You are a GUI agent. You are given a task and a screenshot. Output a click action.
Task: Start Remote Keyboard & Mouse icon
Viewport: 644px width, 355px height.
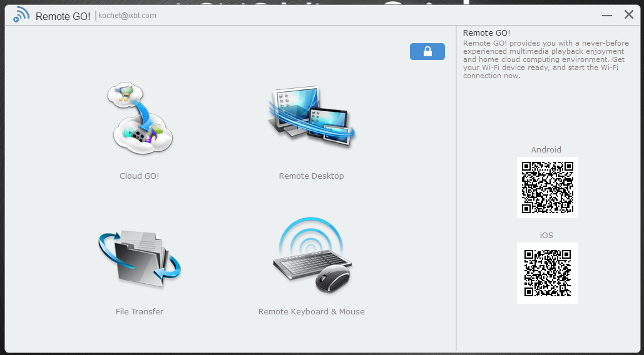(312, 256)
